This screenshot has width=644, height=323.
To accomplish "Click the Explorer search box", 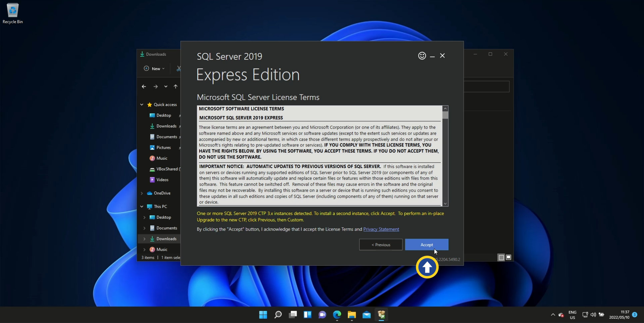I will [x=487, y=87].
